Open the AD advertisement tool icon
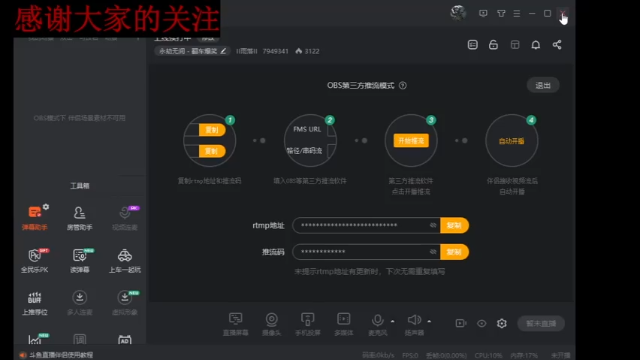Viewport: 640px width, 360px height. coord(124,340)
